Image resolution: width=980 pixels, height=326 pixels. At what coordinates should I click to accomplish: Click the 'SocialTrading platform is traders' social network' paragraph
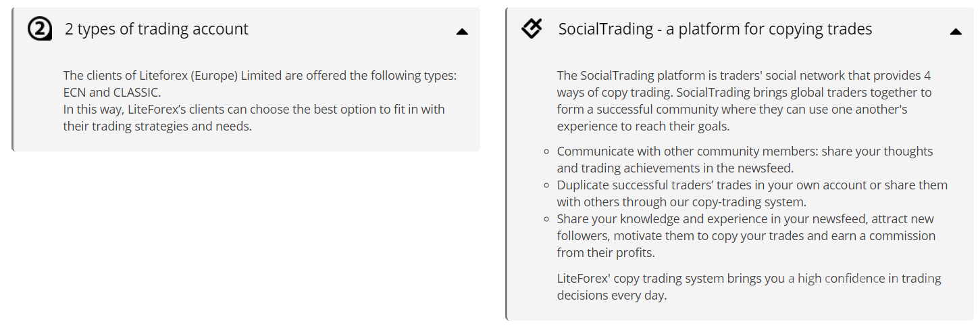(x=744, y=100)
